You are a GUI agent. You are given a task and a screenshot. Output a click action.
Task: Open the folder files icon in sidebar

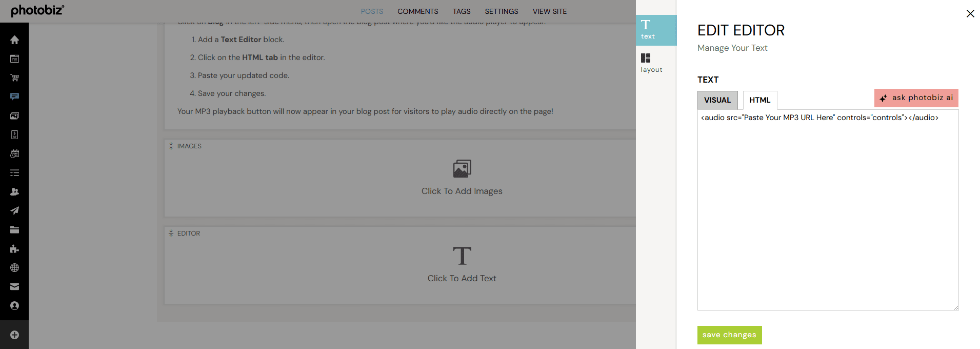tap(14, 230)
